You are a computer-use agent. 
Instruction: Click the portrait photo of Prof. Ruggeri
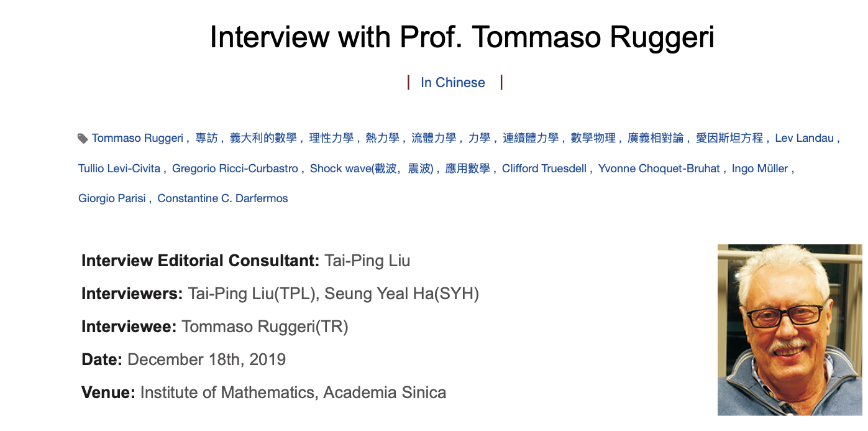point(790,330)
